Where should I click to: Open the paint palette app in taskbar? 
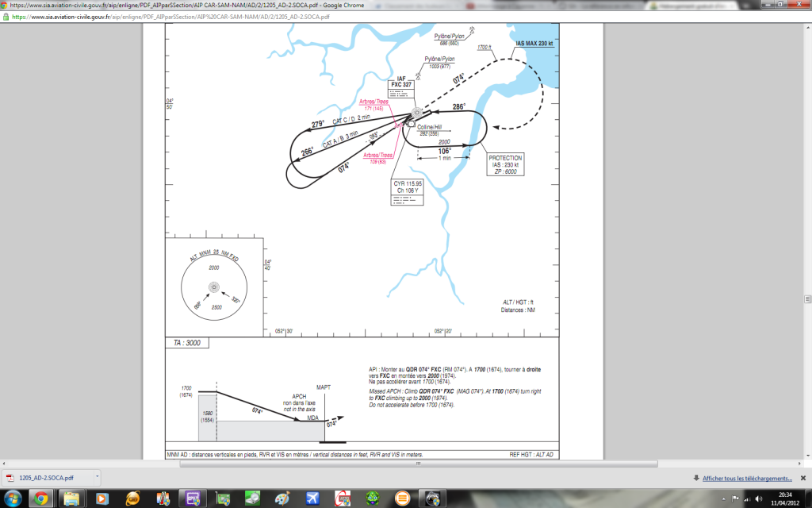tap(282, 498)
